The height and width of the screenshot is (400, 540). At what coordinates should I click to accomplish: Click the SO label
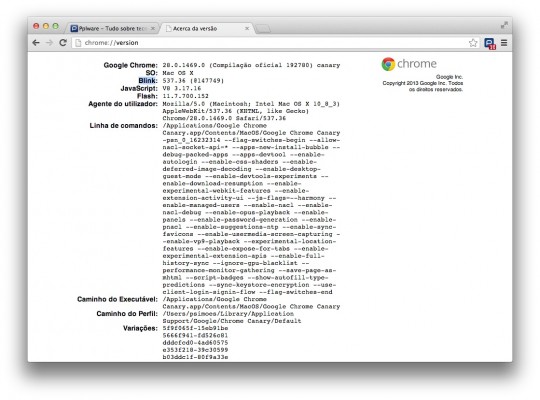(x=152, y=73)
